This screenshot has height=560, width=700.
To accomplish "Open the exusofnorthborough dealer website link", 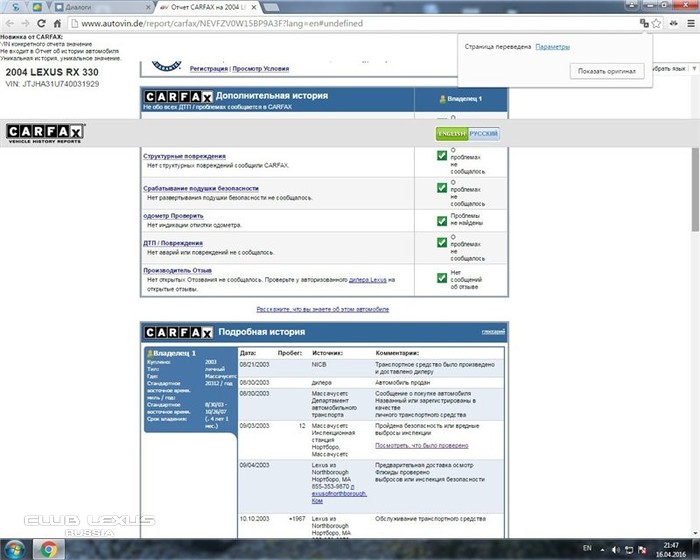I will pyautogui.click(x=339, y=494).
